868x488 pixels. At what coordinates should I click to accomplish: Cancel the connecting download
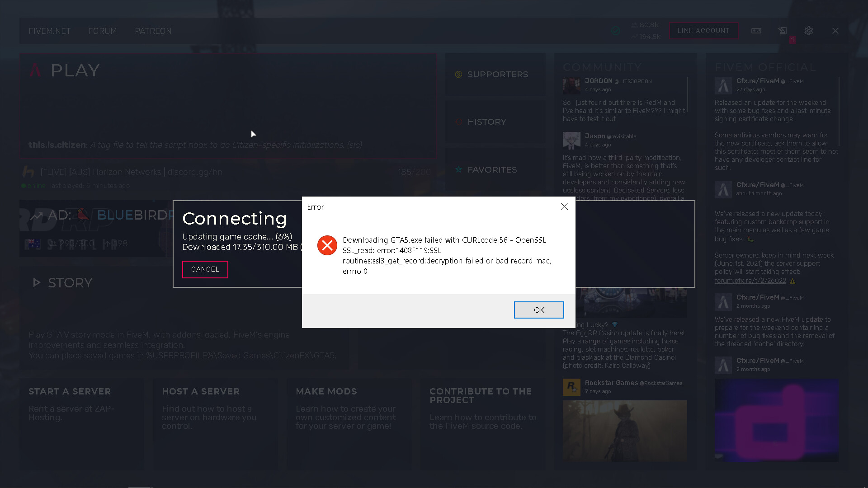205,269
